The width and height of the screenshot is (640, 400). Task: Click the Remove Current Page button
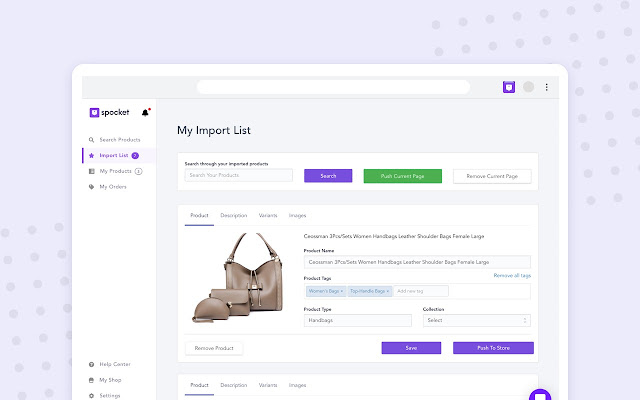[x=492, y=176]
